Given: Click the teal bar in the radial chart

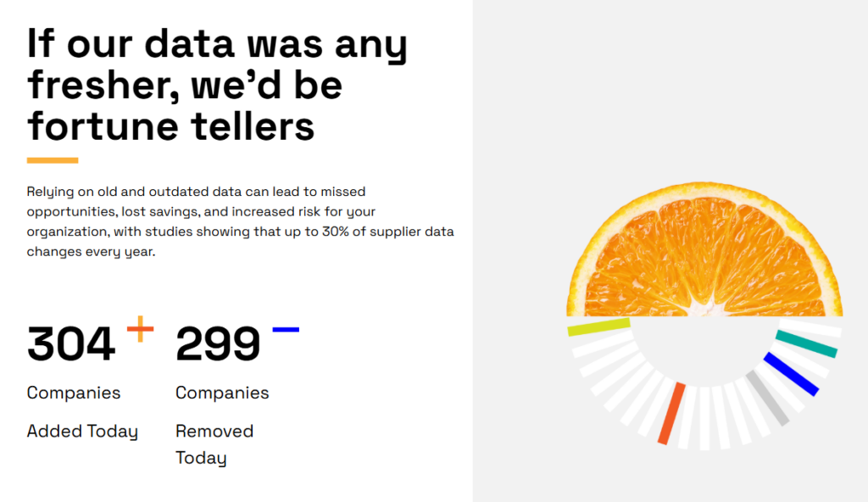Looking at the screenshot, I should [807, 343].
